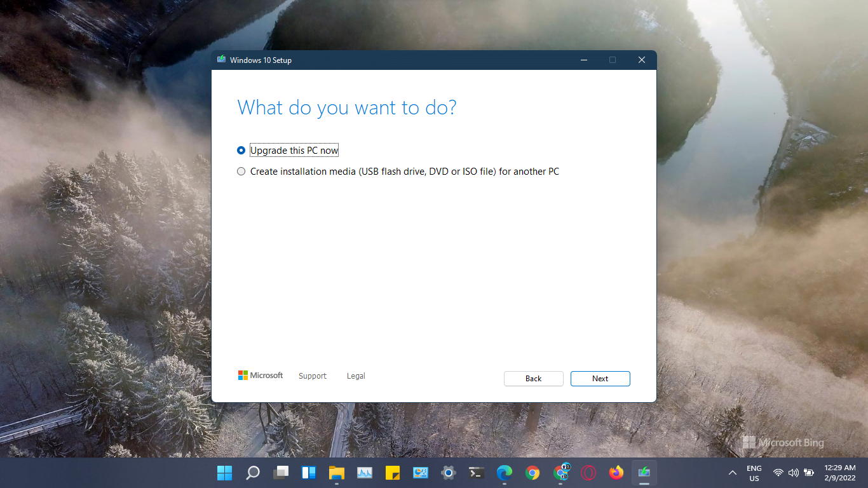Open the Windows Start menu
Screen dimensions: 868x488
tap(224, 473)
